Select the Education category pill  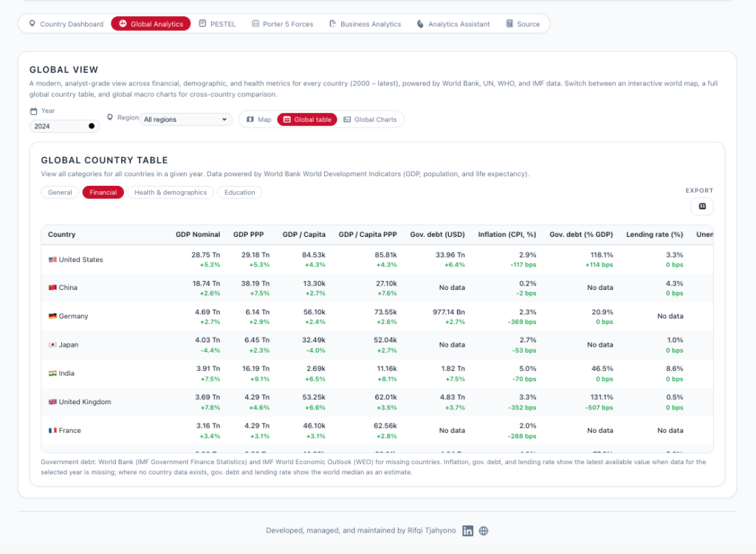click(239, 193)
